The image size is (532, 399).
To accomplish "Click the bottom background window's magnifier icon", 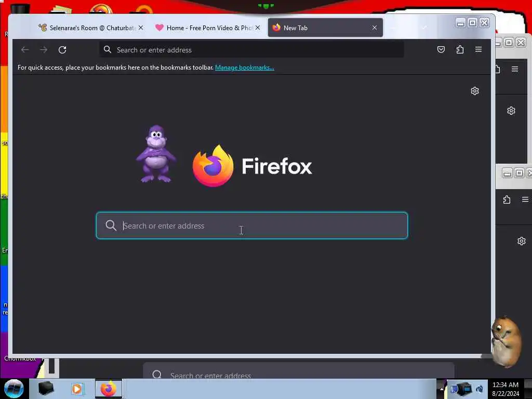I will pos(157,375).
